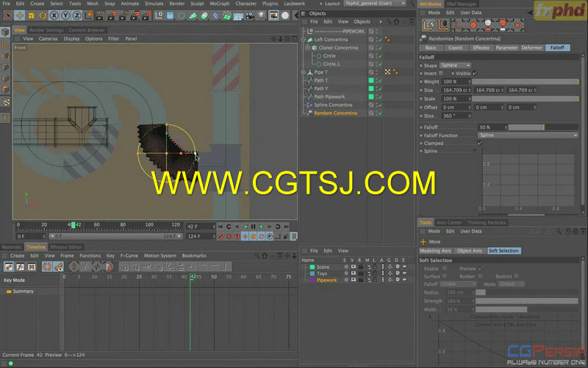Adjust the Falloff percentage slider

pyautogui.click(x=543, y=127)
